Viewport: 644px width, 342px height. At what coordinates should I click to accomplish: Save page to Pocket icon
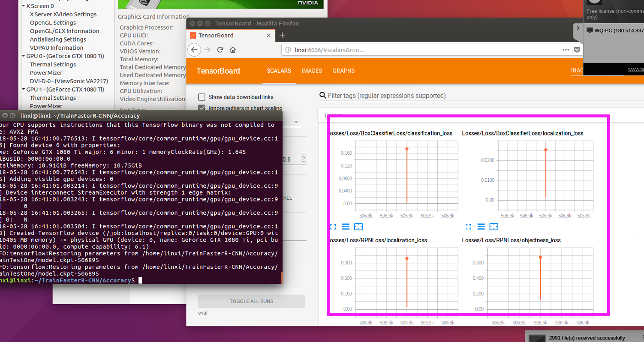(577, 50)
